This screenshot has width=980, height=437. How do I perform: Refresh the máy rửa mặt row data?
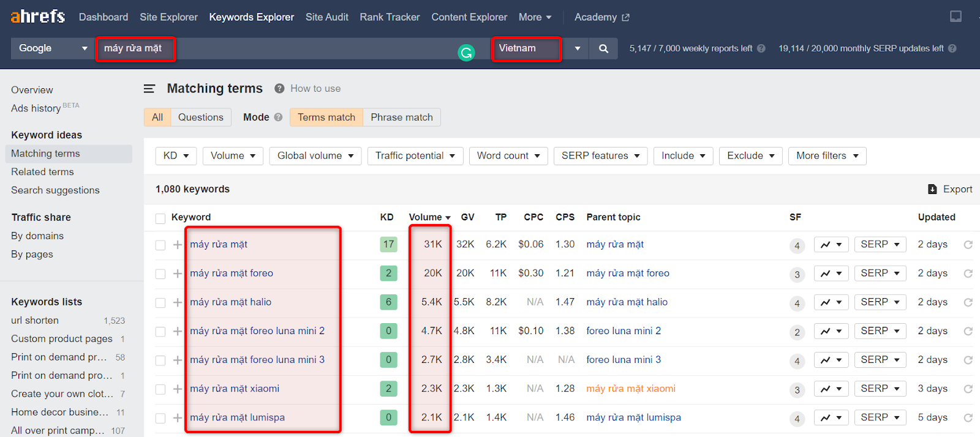tap(968, 245)
